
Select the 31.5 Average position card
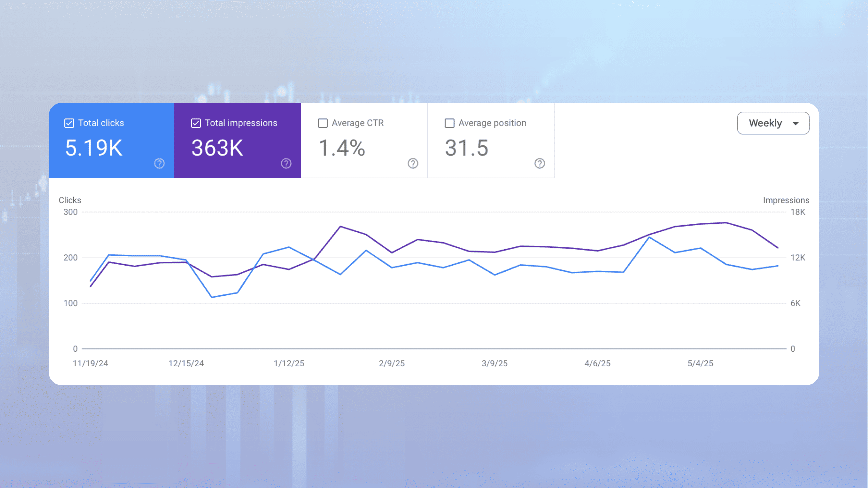coord(467,148)
